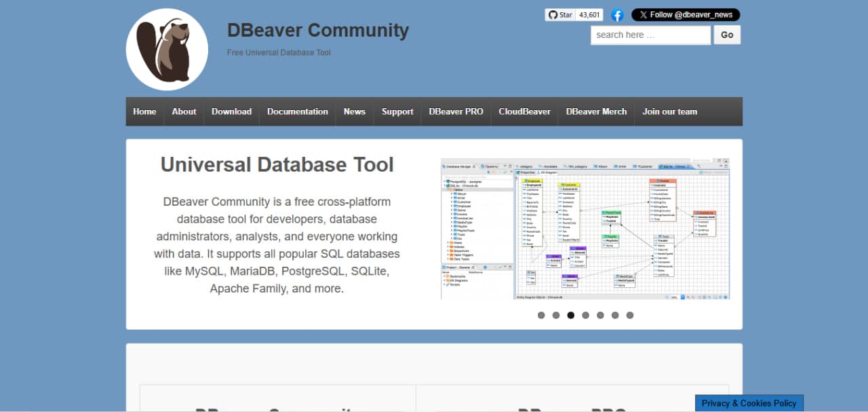Select the fifth slideshow dot
This screenshot has height=412, width=868.
[600, 315]
